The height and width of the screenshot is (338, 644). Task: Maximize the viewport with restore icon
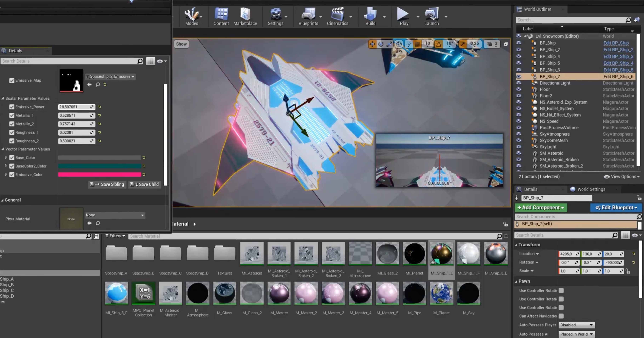(x=506, y=44)
